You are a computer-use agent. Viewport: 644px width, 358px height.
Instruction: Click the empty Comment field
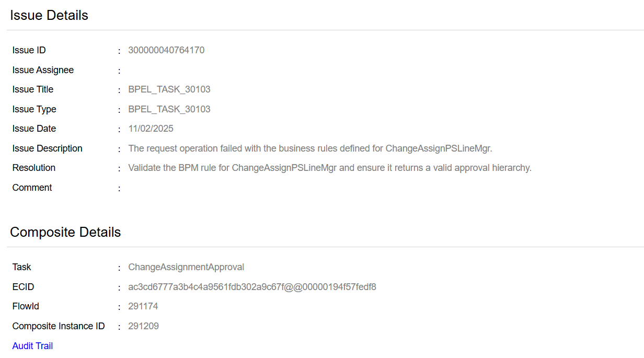point(157,187)
